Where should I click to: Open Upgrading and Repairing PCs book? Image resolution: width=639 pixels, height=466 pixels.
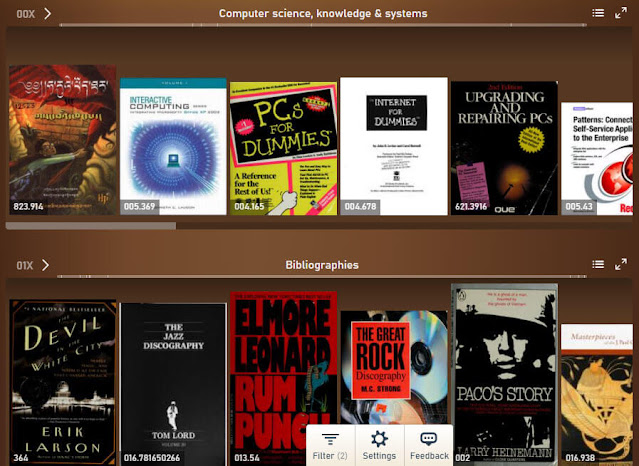point(504,148)
